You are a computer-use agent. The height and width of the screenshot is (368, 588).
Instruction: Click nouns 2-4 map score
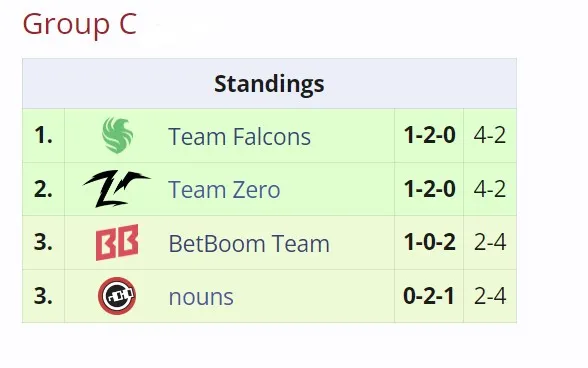490,296
